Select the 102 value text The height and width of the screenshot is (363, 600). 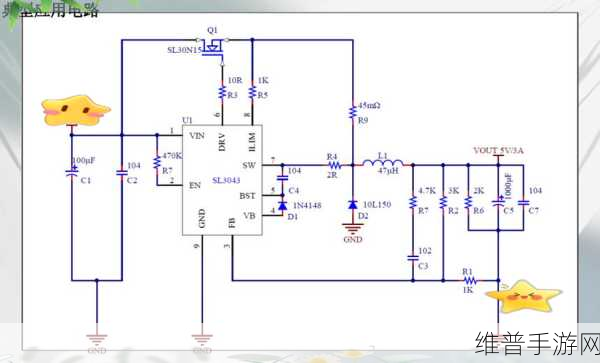point(425,251)
